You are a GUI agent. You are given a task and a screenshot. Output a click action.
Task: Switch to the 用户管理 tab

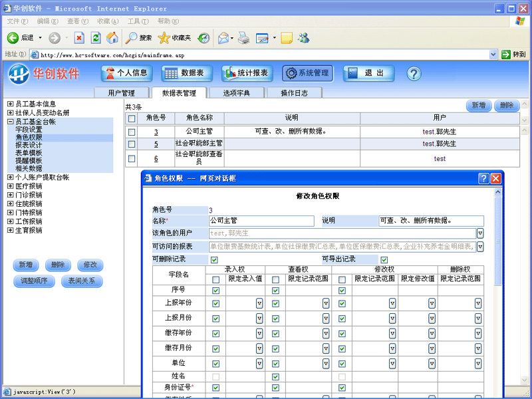coord(121,93)
